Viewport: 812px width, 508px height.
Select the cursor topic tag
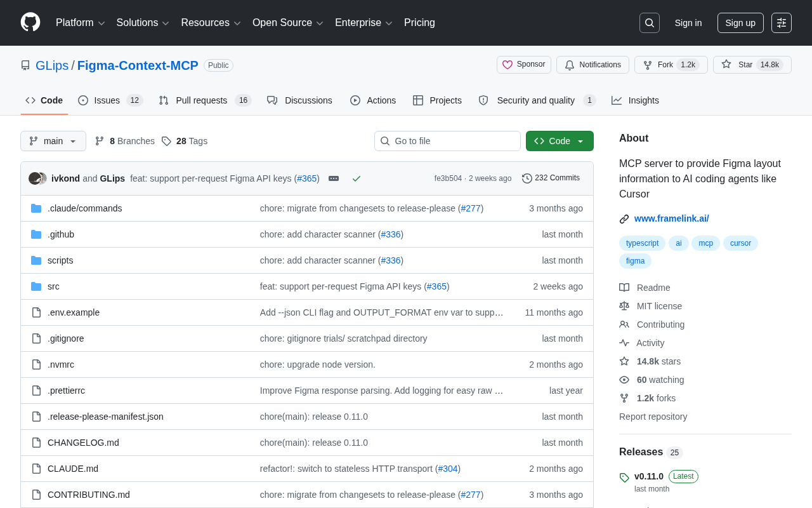coord(740,243)
